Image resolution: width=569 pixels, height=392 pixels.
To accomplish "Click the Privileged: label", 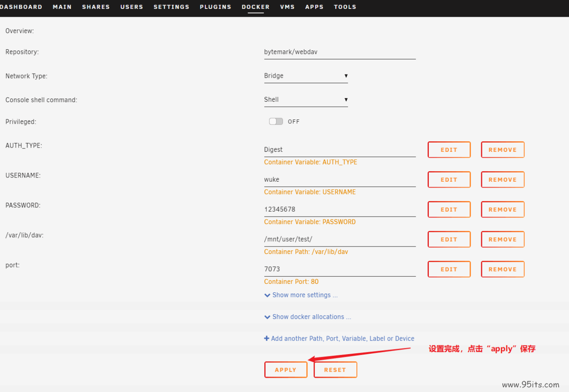I will tap(21, 122).
